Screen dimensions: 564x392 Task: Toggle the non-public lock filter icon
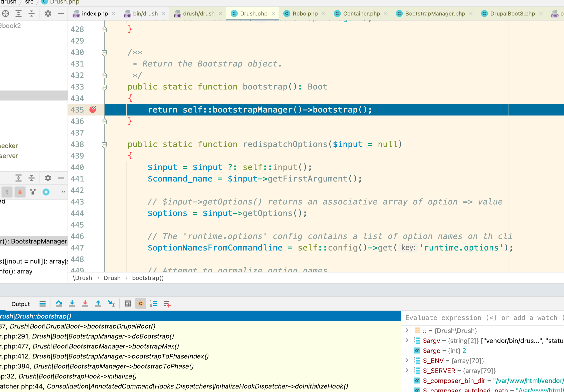[x=20, y=192]
